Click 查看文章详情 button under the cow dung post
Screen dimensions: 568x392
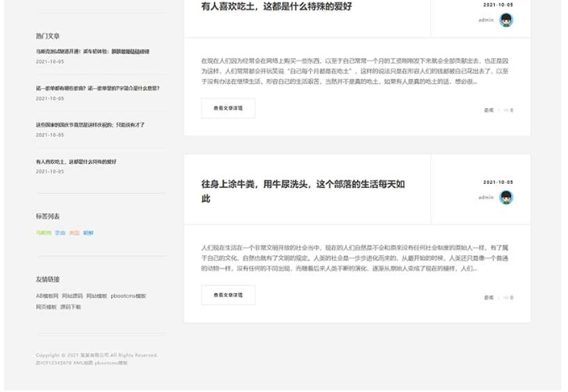(228, 295)
